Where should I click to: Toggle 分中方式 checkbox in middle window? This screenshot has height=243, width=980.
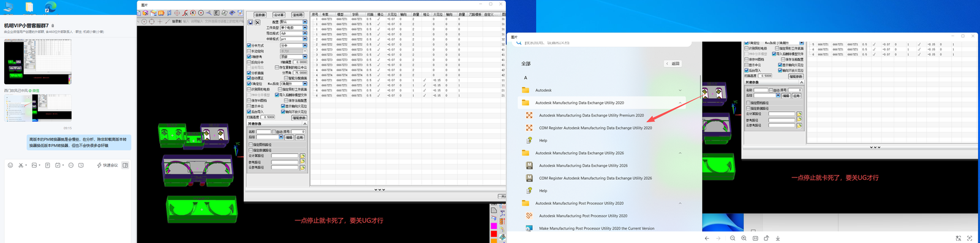249,45
